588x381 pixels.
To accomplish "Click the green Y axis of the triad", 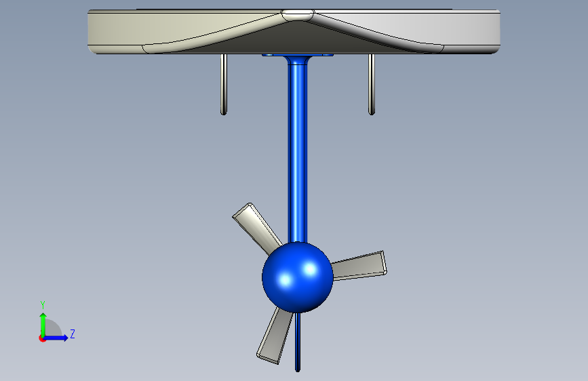I will [43, 324].
